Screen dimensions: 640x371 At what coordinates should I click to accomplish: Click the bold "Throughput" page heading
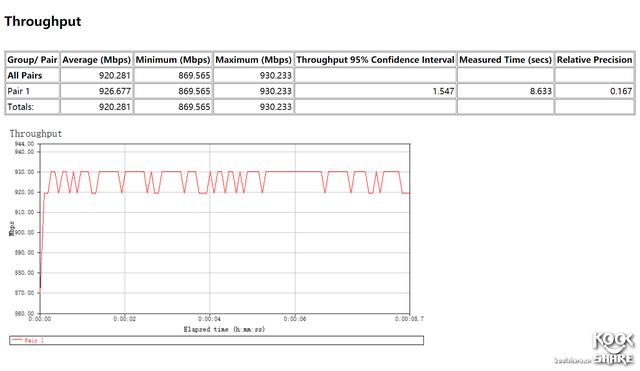click(42, 22)
